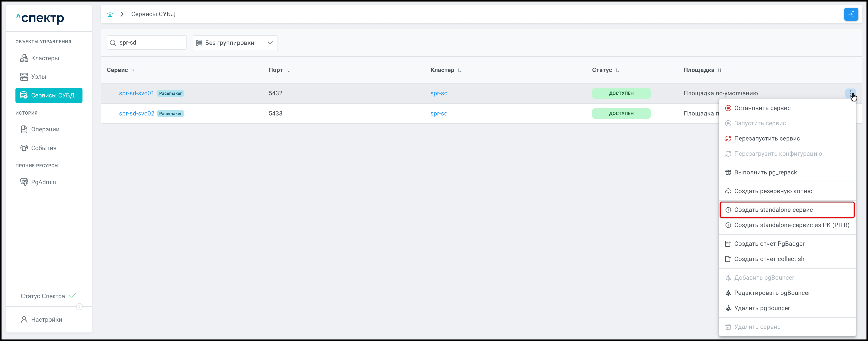868x341 pixels.
Task: Collapse sidebar with round chevron icon
Action: point(79,307)
